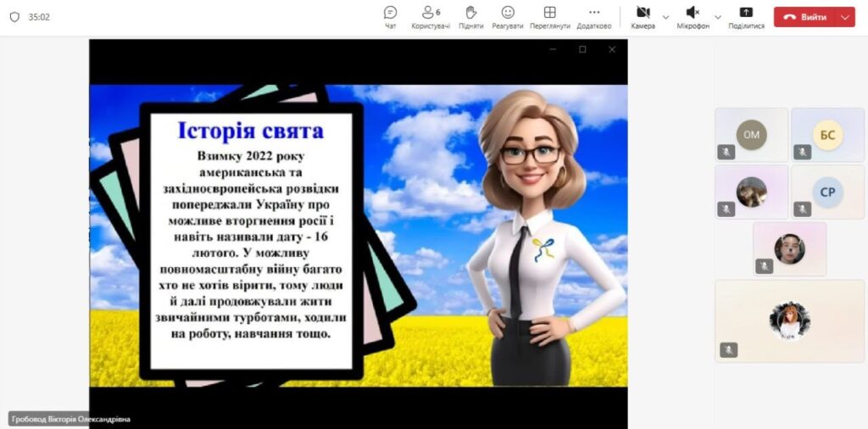This screenshot has height=429, width=868.
Task: Unmute the microphone (Мікрофон)
Action: point(693,16)
